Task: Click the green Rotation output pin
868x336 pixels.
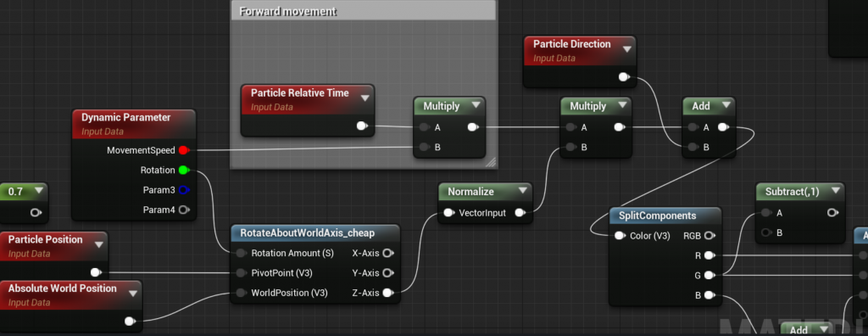Action: click(184, 171)
